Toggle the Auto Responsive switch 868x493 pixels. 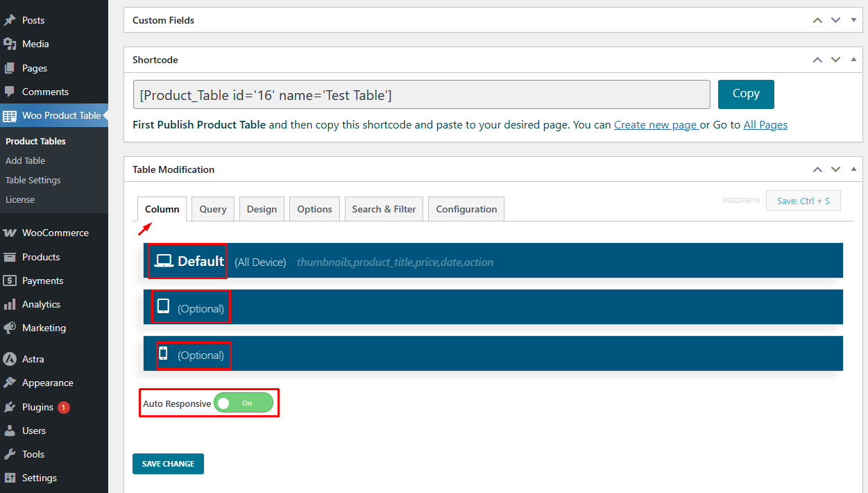[x=244, y=403]
